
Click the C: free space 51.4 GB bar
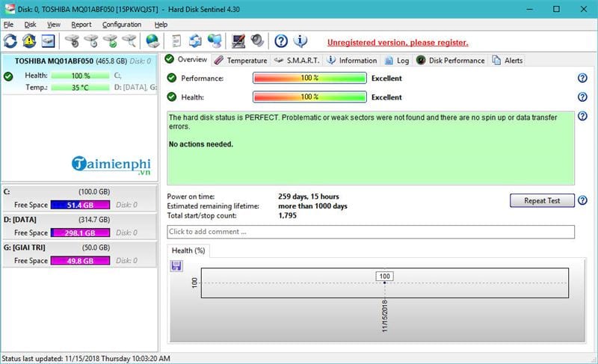[80, 205]
